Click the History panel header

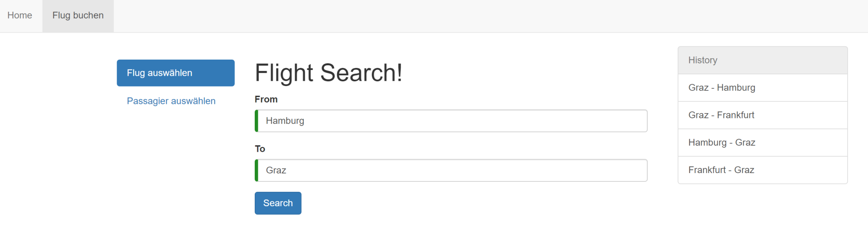pyautogui.click(x=762, y=60)
